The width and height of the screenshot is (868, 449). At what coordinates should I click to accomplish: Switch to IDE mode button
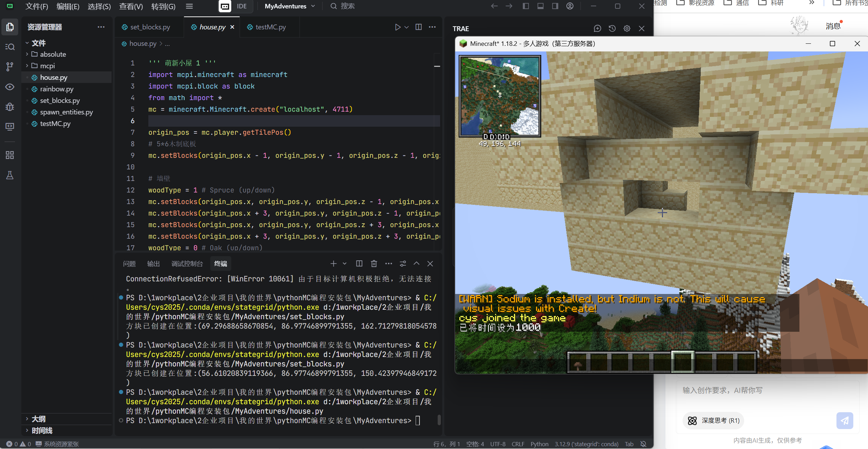tap(241, 6)
